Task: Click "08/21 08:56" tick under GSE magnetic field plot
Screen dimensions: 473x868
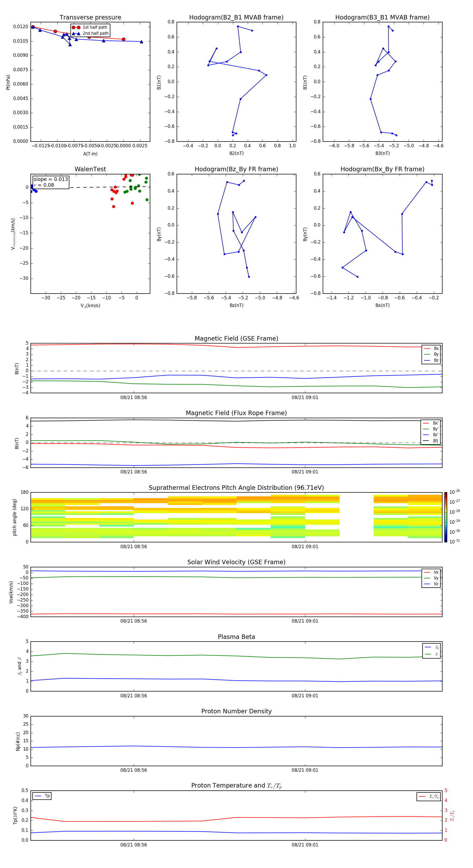Action: [x=134, y=398]
